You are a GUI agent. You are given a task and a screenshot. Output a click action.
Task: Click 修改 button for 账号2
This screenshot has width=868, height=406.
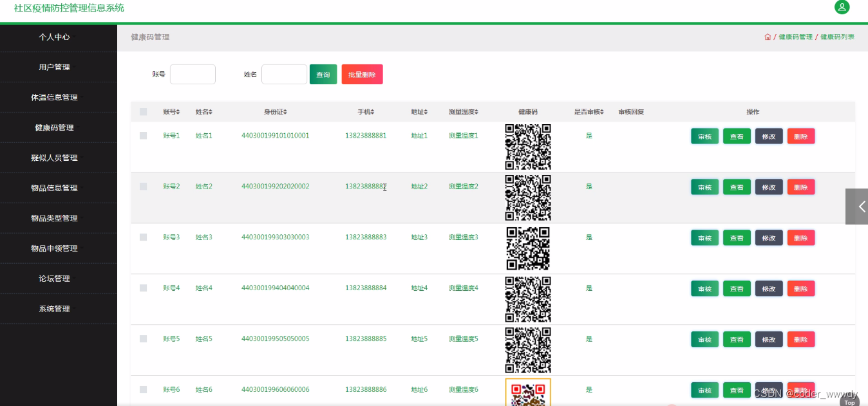(769, 187)
